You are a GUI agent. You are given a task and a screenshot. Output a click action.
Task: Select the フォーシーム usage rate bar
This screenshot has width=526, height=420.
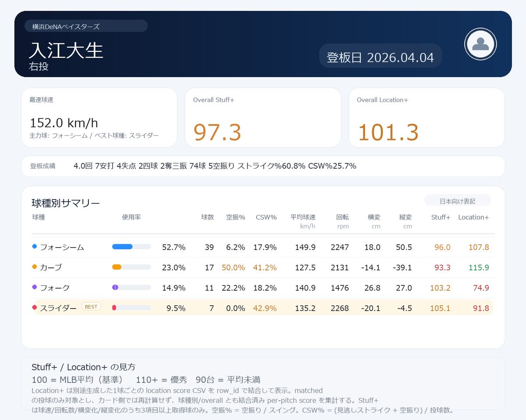(x=132, y=247)
